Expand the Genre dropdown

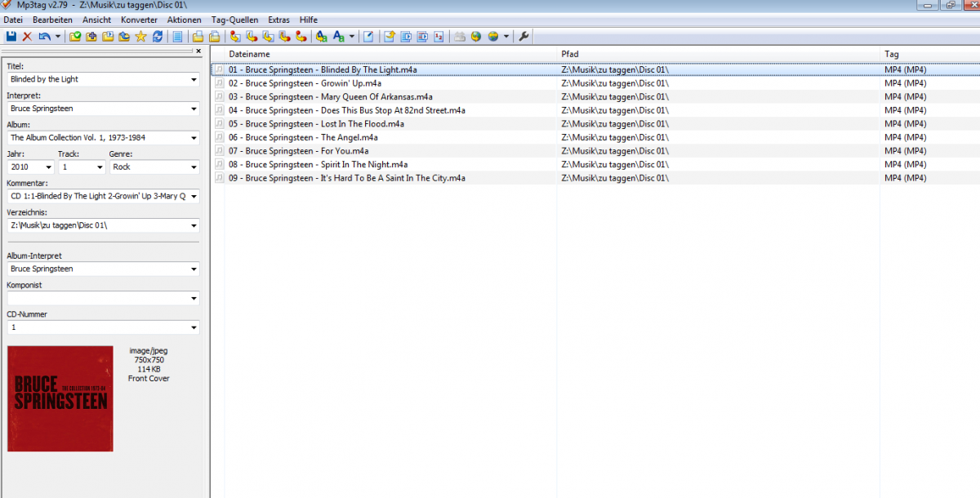[194, 167]
